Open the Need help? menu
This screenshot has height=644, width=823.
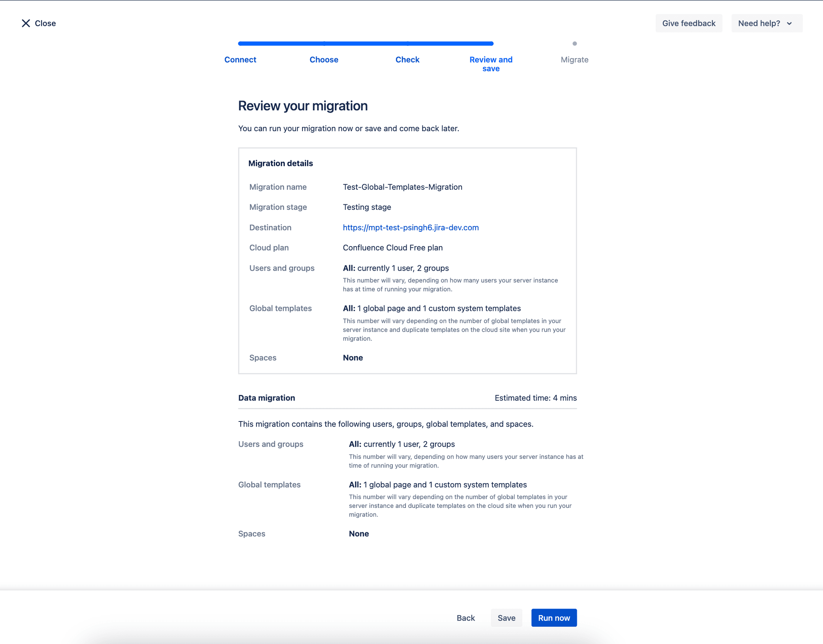[766, 23]
